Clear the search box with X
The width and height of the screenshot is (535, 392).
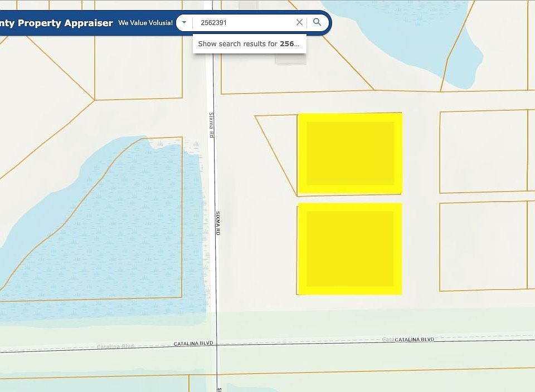point(299,22)
